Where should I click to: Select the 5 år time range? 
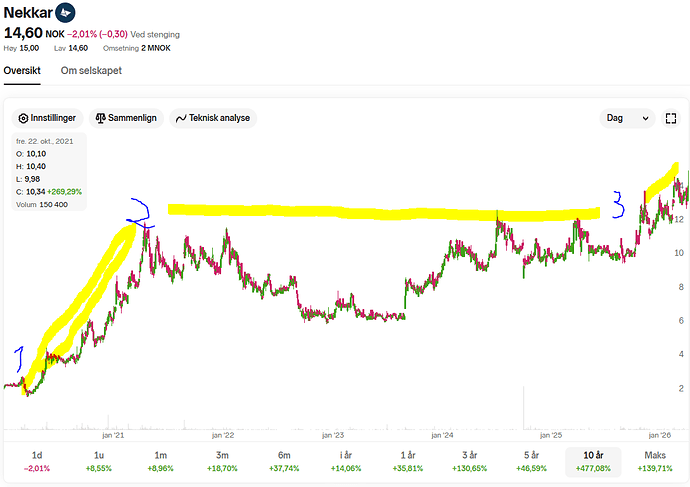[x=532, y=461]
